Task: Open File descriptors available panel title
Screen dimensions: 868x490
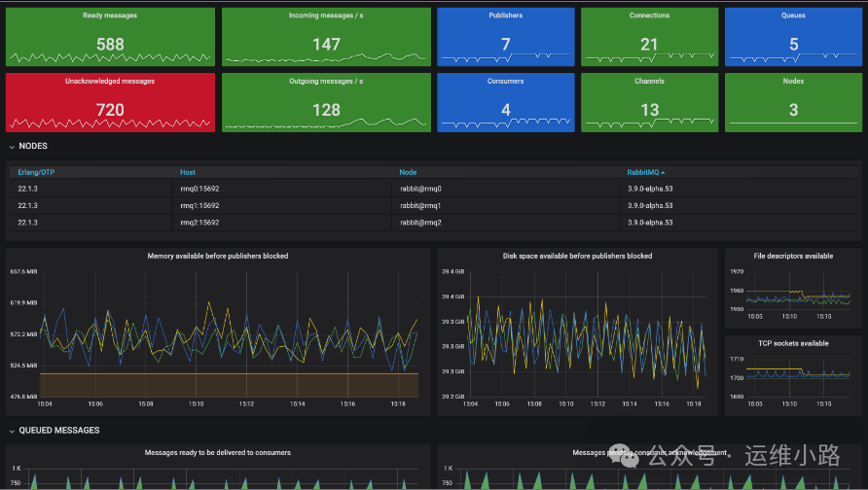Action: 793,256
